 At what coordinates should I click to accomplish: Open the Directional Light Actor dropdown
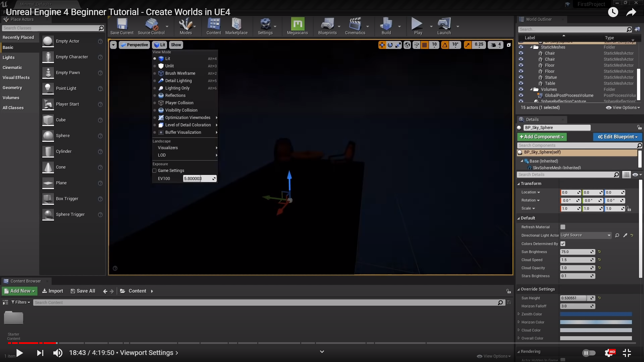[586, 235]
